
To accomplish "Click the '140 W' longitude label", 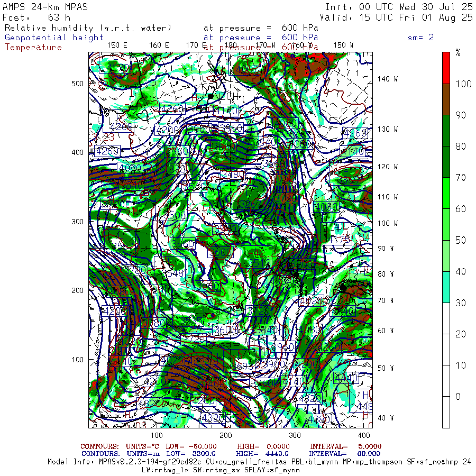I will click(x=387, y=79).
